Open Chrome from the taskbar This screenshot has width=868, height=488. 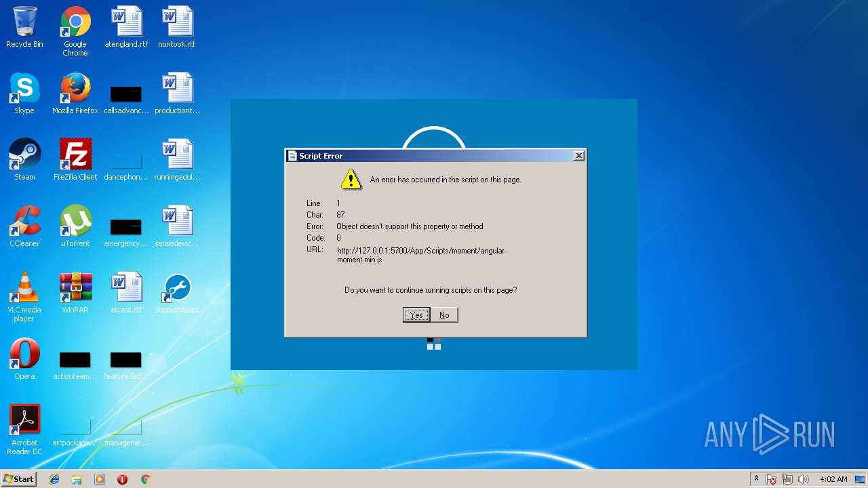tap(145, 479)
